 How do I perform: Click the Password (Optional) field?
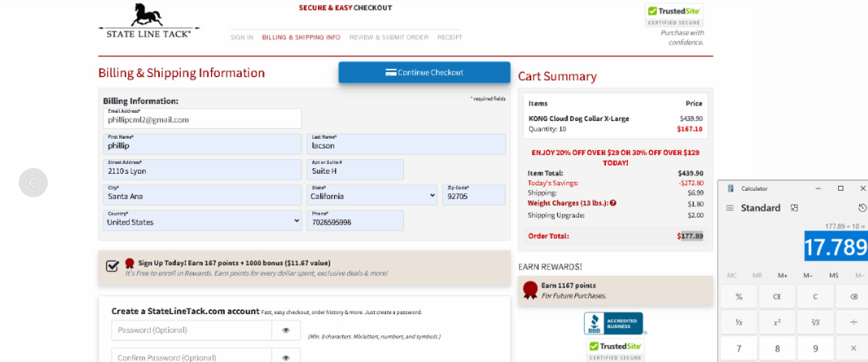point(191,330)
